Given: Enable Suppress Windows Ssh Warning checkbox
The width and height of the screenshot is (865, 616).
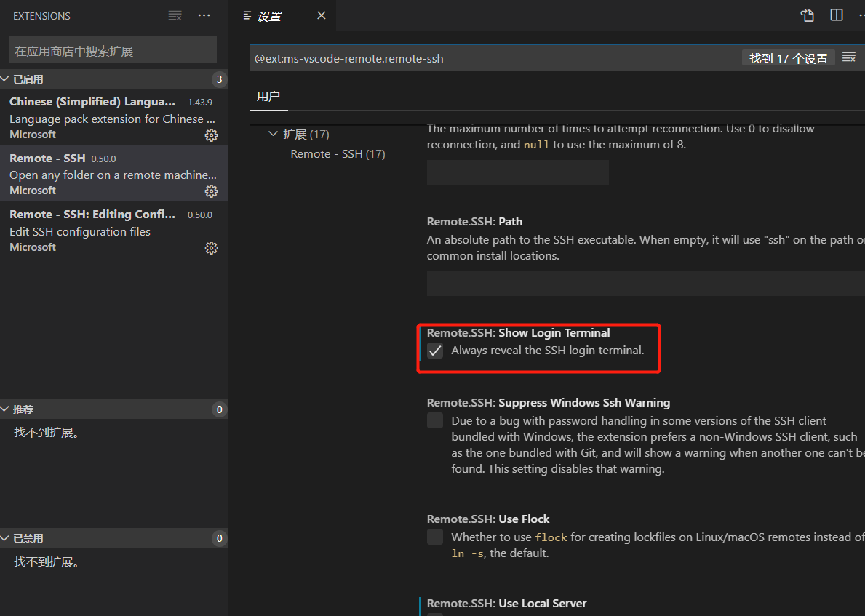Looking at the screenshot, I should tap(435, 421).
